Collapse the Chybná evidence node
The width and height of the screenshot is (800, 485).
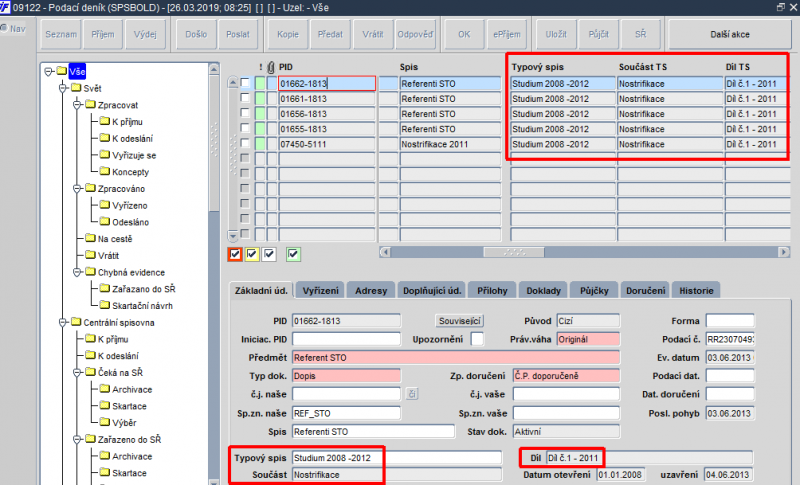pos(77,272)
